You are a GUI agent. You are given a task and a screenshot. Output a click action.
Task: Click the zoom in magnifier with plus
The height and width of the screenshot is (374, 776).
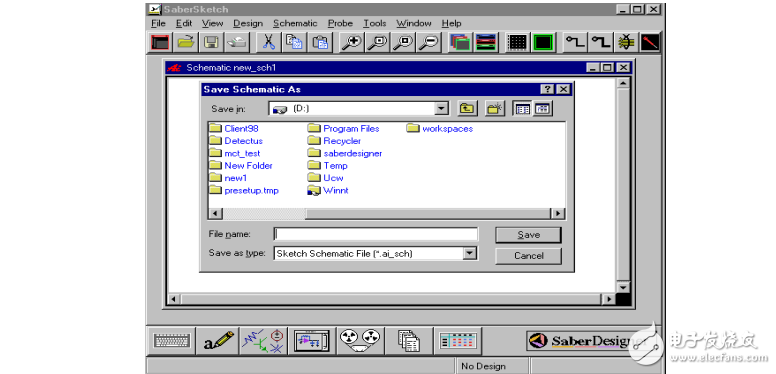tap(352, 43)
